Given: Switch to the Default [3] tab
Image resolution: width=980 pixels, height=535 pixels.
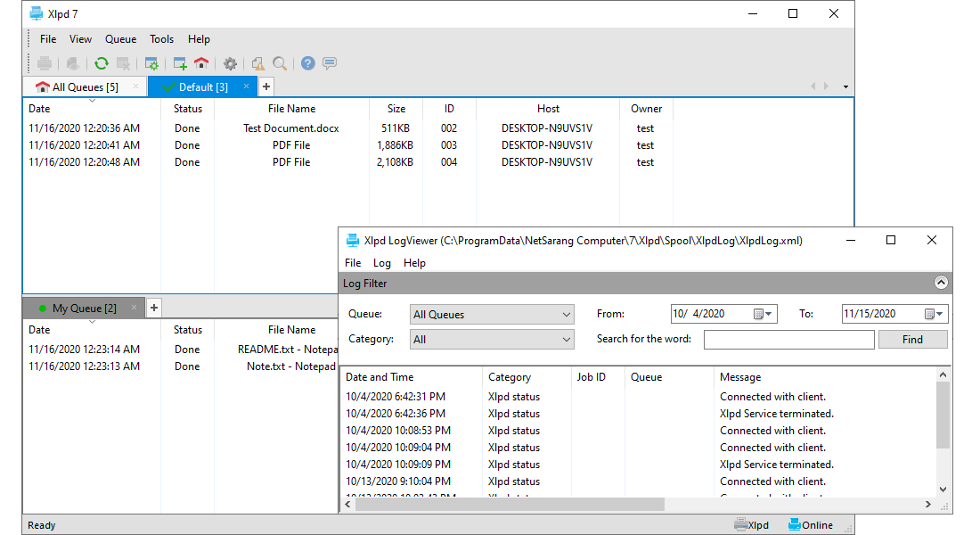Looking at the screenshot, I should pos(203,87).
